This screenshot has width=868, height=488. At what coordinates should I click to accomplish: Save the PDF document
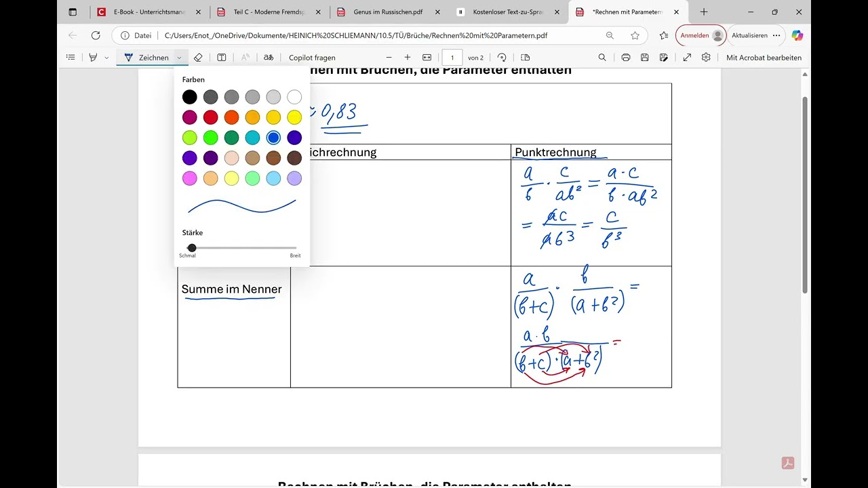tap(645, 58)
